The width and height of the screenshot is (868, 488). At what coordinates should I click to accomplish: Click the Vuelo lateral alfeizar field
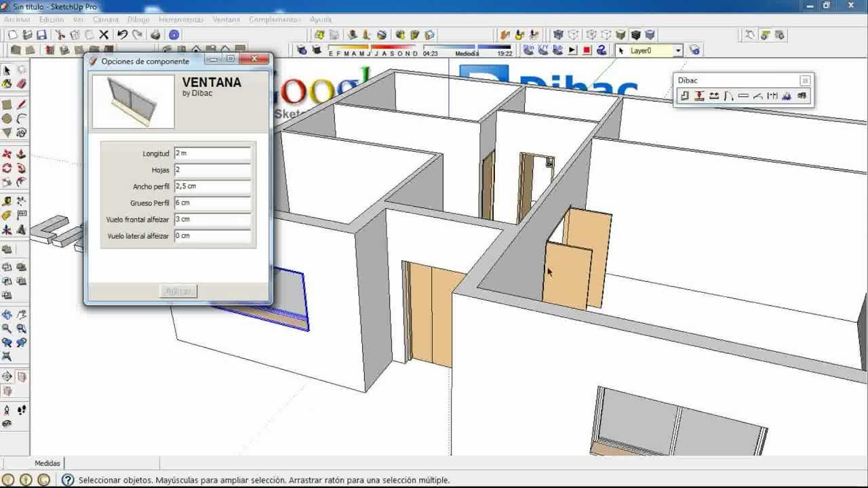(x=212, y=236)
